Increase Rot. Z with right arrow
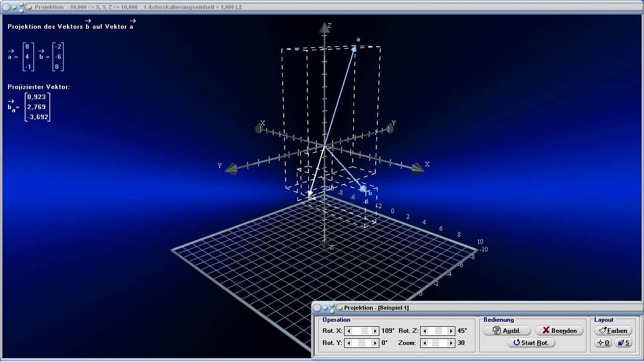Image resolution: width=644 pixels, height=362 pixels. (452, 331)
